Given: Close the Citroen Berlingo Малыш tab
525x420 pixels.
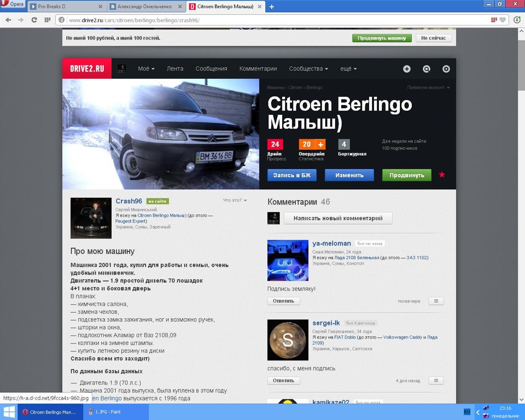Looking at the screenshot, I should (259, 7).
